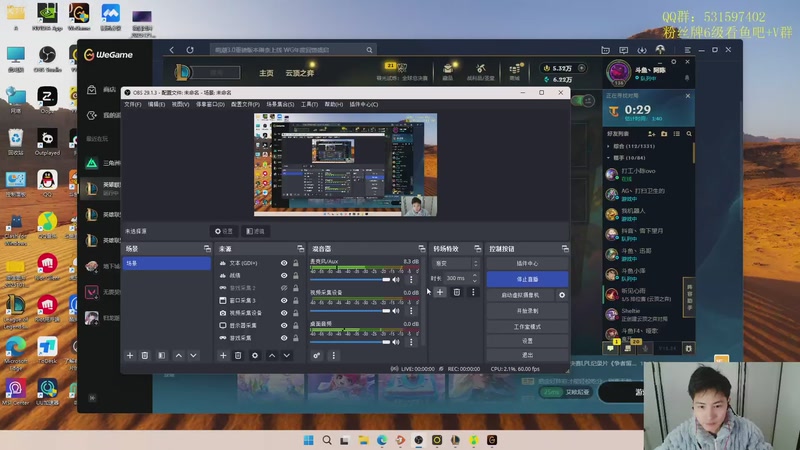Add a scene transition plus button
The width and height of the screenshot is (800, 450).
[x=440, y=292]
